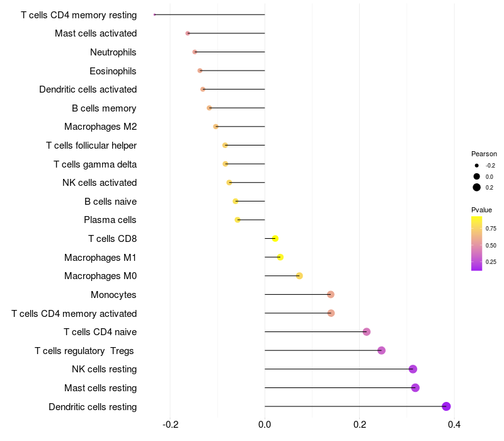Click the Pvalue color gradient bar
Screen dimensions: 504x441
tap(476, 244)
